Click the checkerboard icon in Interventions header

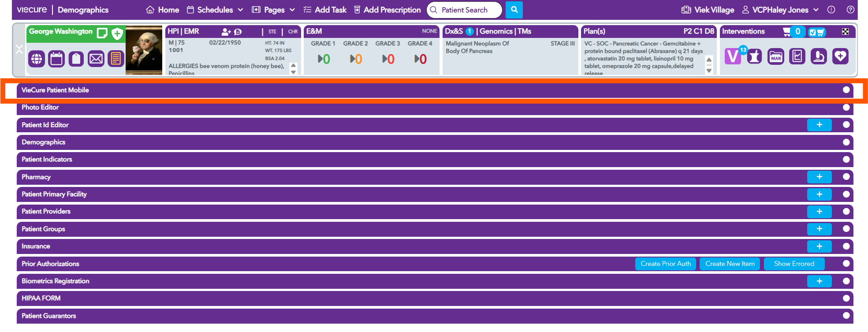click(x=845, y=32)
